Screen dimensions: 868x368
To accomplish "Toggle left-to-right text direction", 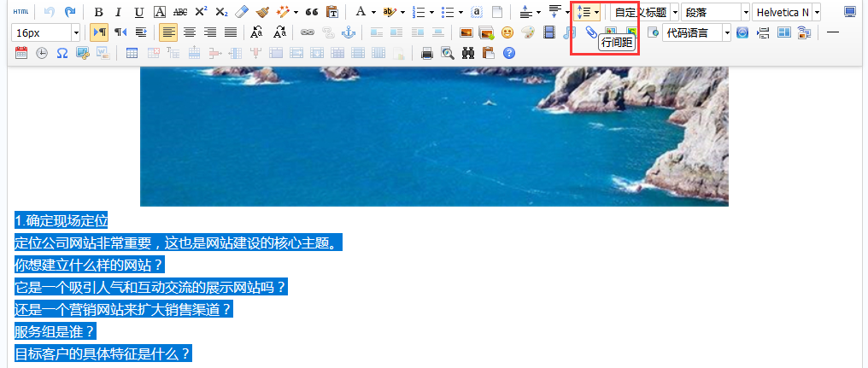I will pyautogui.click(x=100, y=32).
